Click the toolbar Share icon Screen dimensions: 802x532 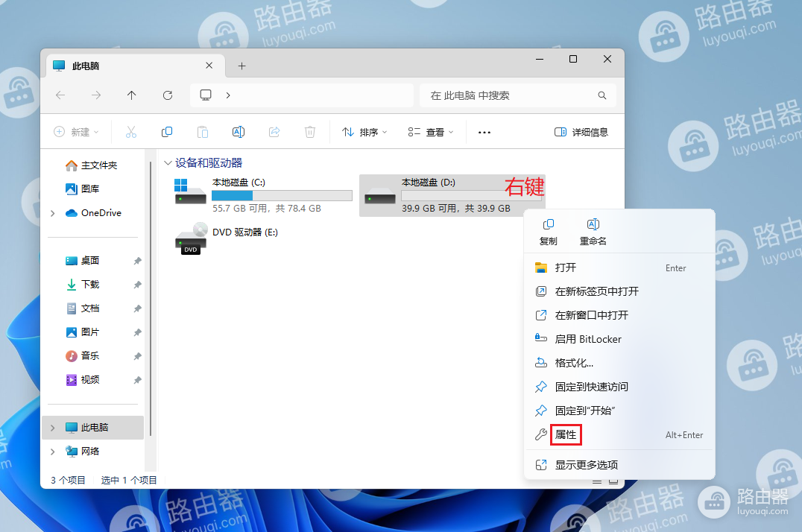(x=274, y=132)
